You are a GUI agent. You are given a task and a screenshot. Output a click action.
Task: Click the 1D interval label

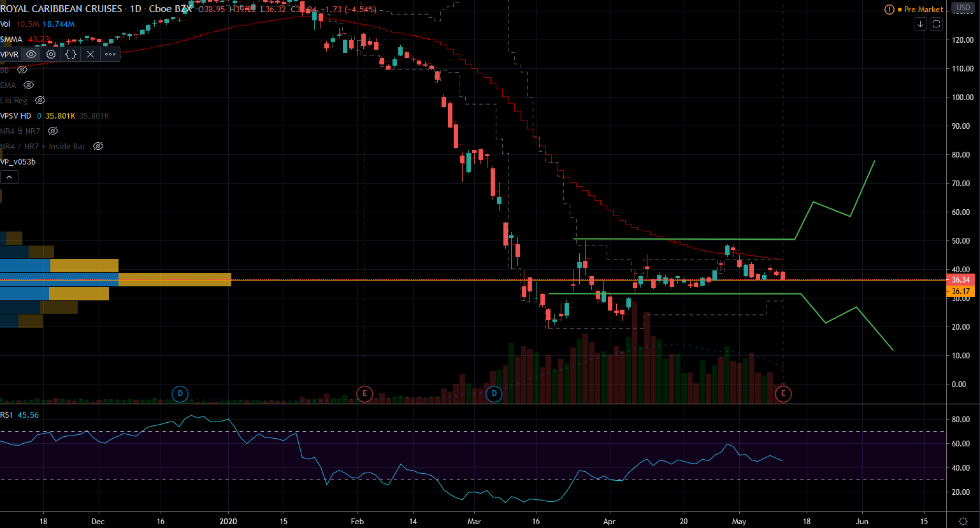point(135,9)
